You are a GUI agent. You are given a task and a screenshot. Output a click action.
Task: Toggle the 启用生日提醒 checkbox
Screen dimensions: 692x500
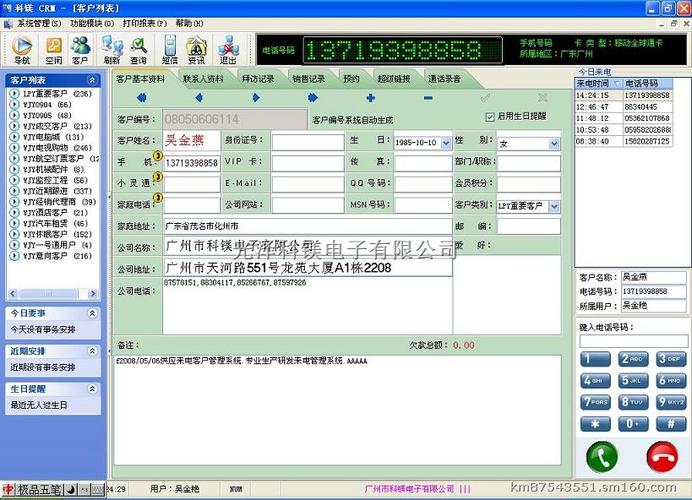489,117
